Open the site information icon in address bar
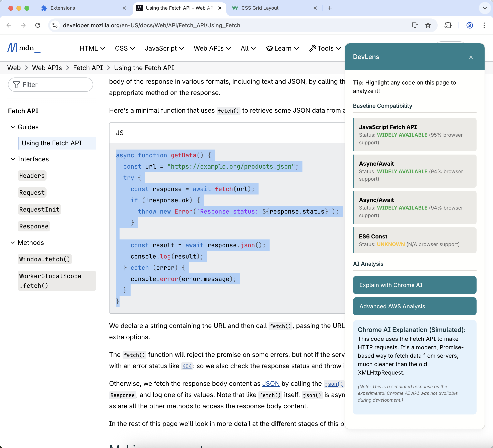The image size is (493, 448). click(55, 25)
